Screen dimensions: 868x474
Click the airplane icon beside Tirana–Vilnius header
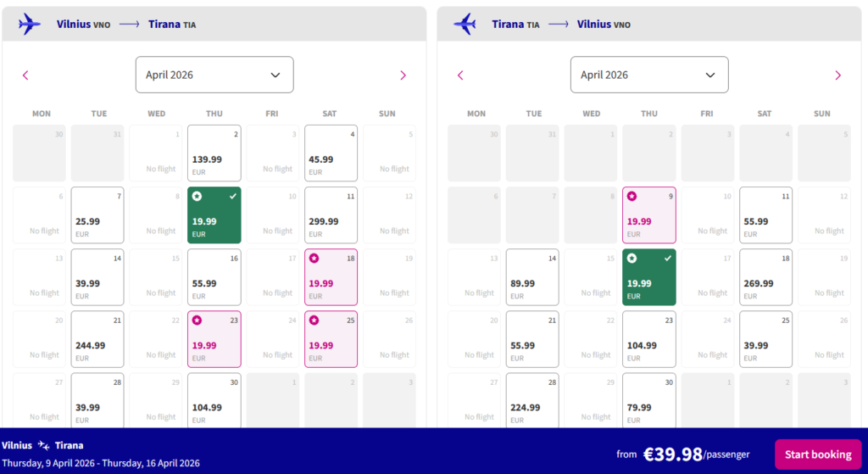pyautogui.click(x=465, y=24)
